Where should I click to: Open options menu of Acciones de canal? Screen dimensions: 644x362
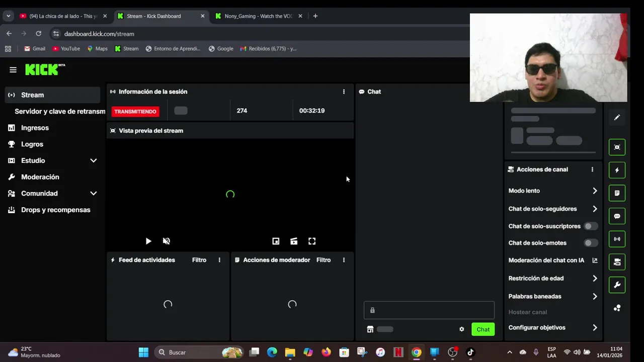pos(592,169)
